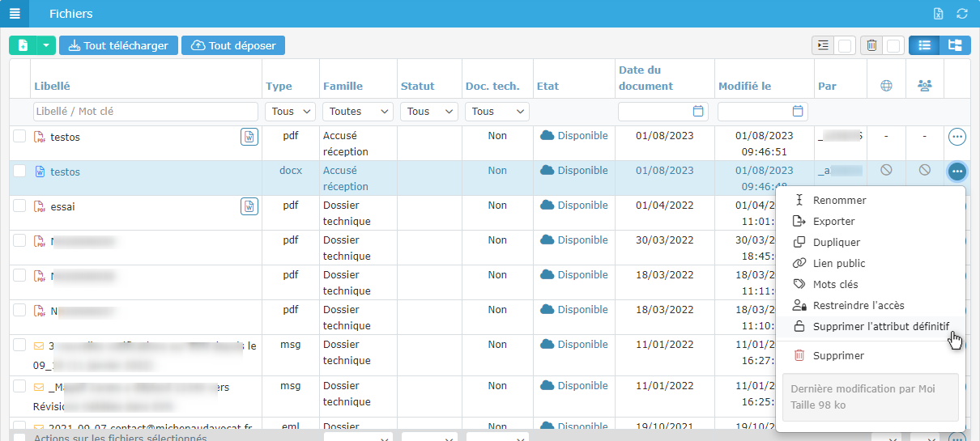
Task: Click the green add file icon
Action: pyautogui.click(x=23, y=45)
